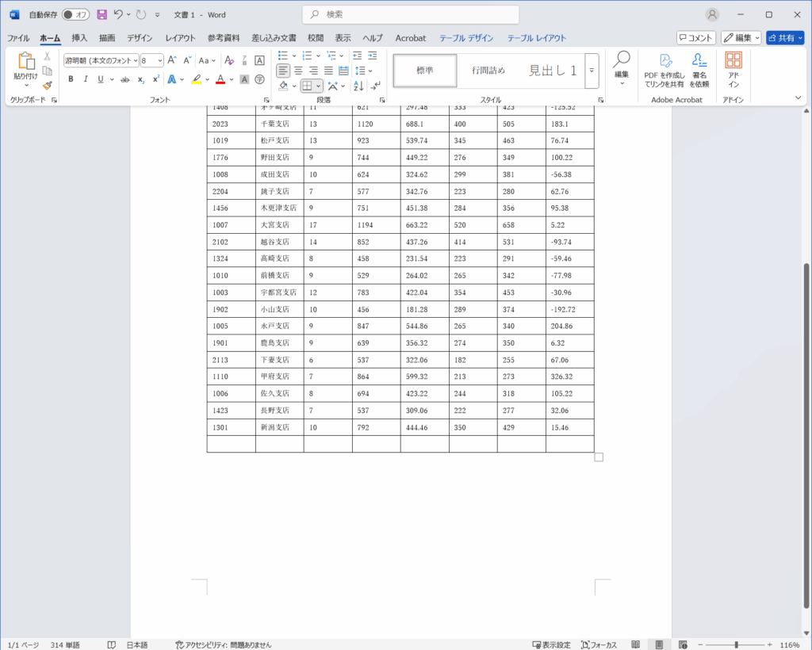Click the 共有 button

click(x=784, y=38)
